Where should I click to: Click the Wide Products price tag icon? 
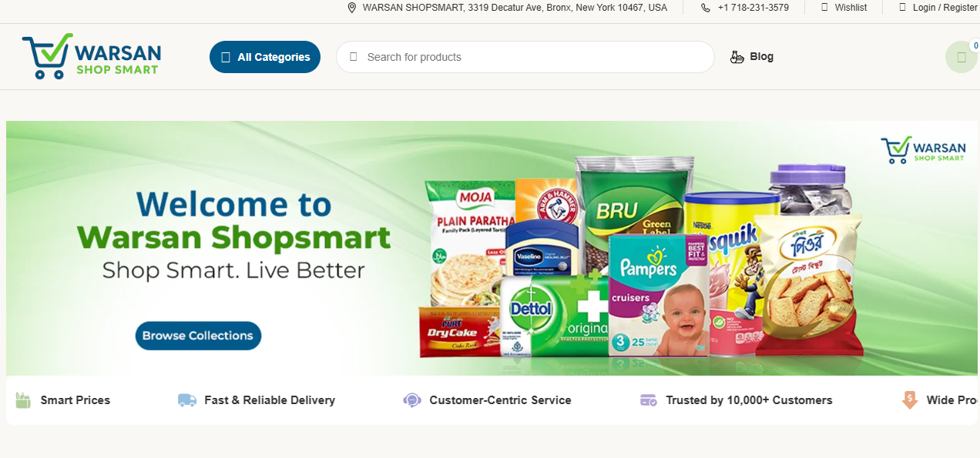910,400
